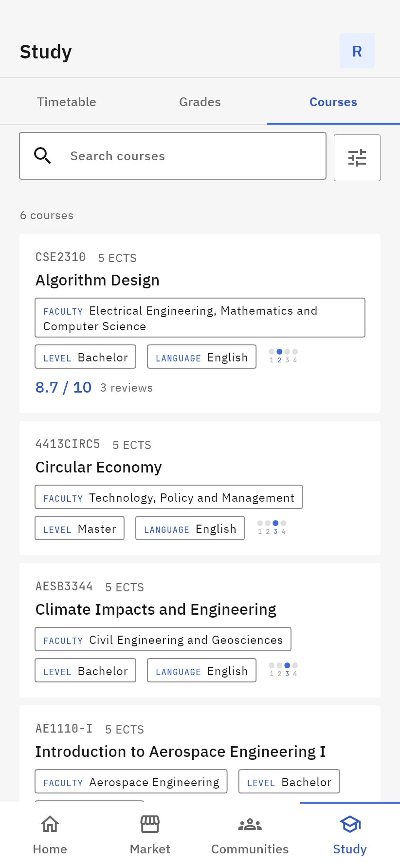View the 3 reviews for Algorithm Design
The height and width of the screenshot is (868, 400).
click(127, 388)
